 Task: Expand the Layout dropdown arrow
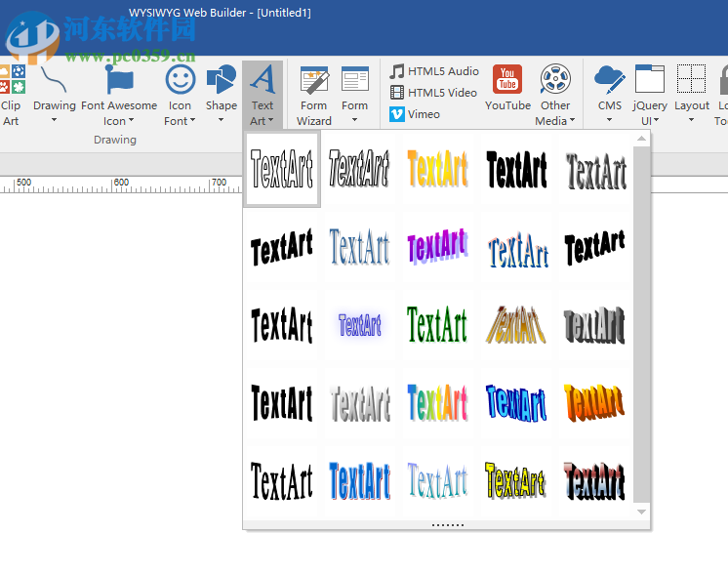(x=691, y=120)
